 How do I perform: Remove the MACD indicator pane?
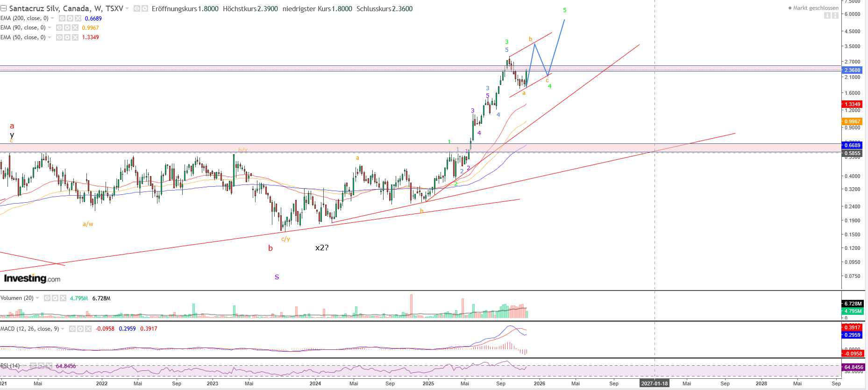coord(88,329)
